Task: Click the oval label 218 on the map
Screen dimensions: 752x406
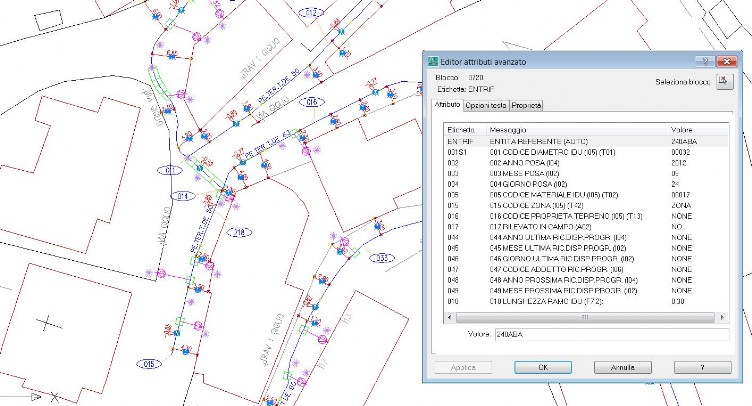Action: coord(239,232)
